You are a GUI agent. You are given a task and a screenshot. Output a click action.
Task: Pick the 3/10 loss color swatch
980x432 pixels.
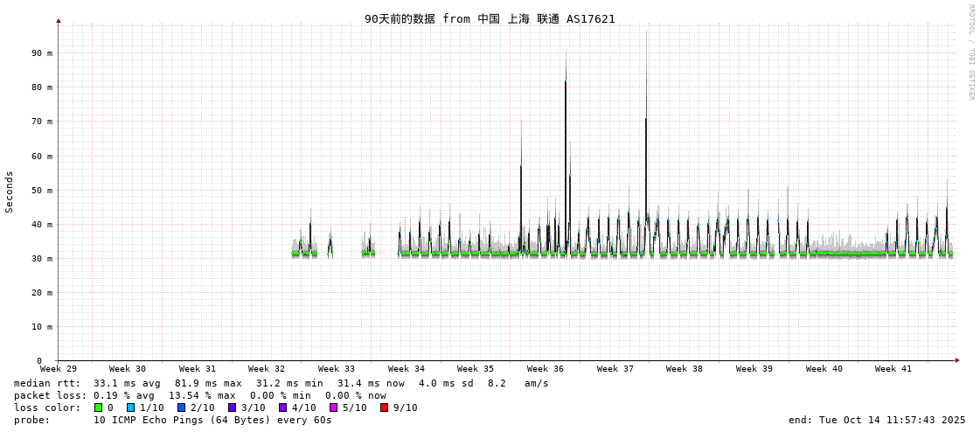tap(232, 408)
